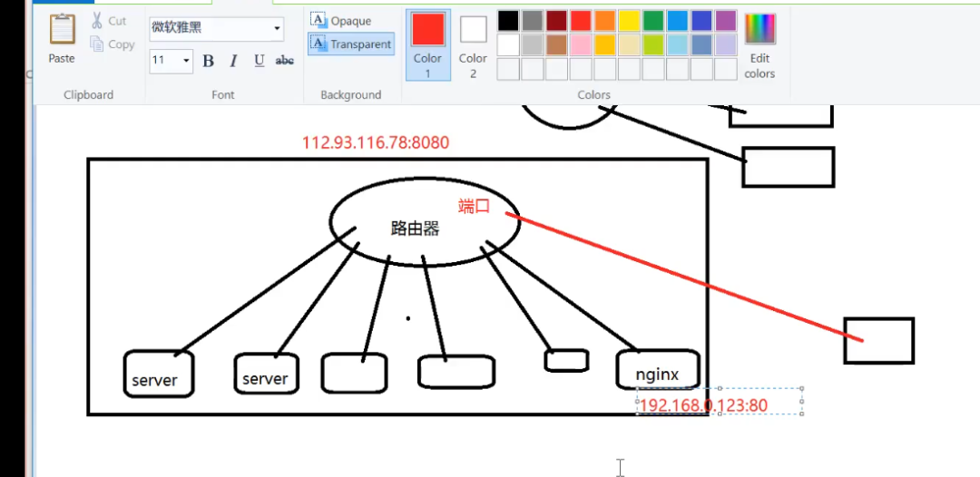
Task: Click the leftmost server box label
Action: tap(154, 380)
